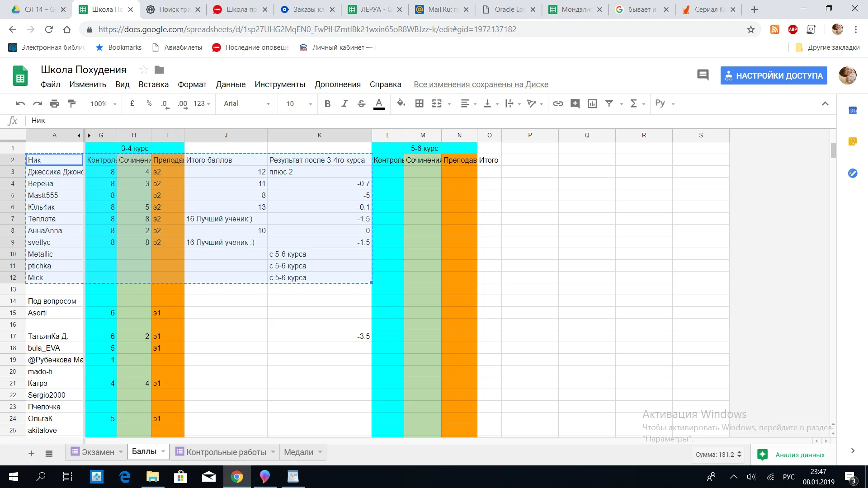Click the insert chart icon

pyautogui.click(x=592, y=103)
